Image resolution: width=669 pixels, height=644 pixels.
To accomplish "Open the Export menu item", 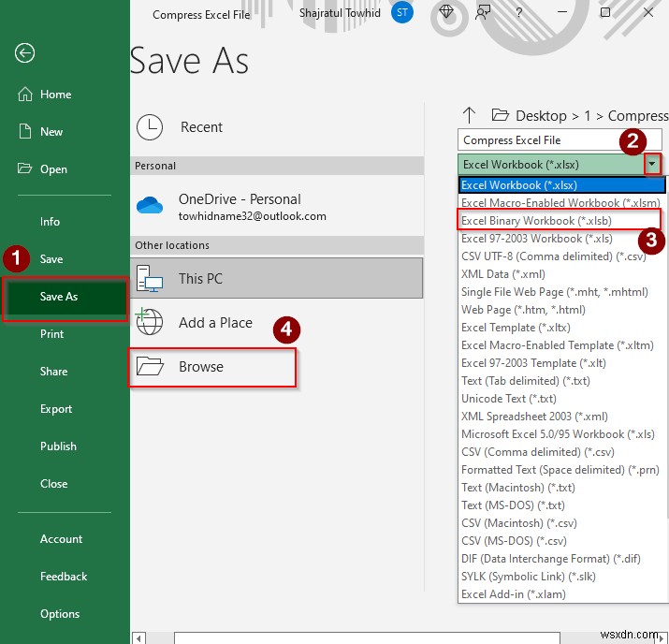I will (56, 409).
